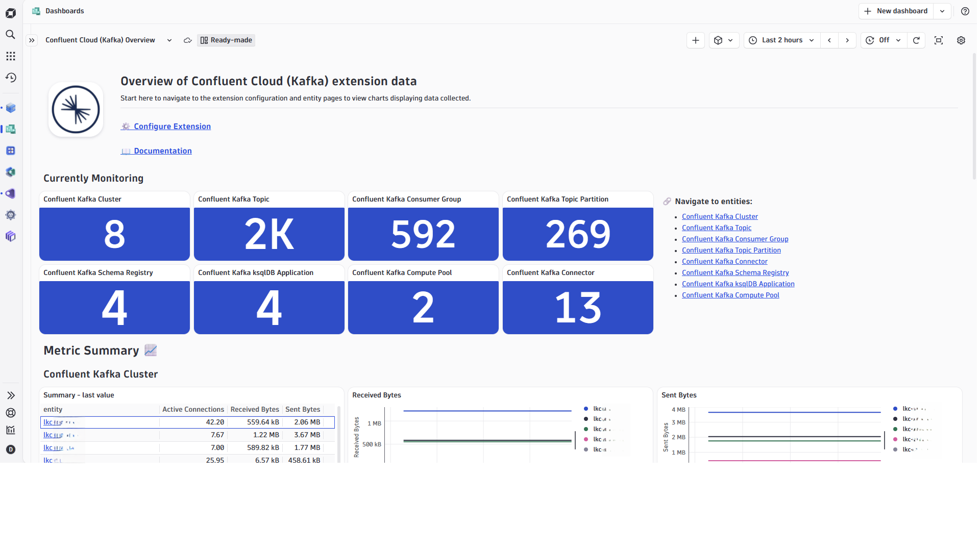980x551 pixels.
Task: Open the Dashboards app icon in sidebar
Action: (11, 129)
